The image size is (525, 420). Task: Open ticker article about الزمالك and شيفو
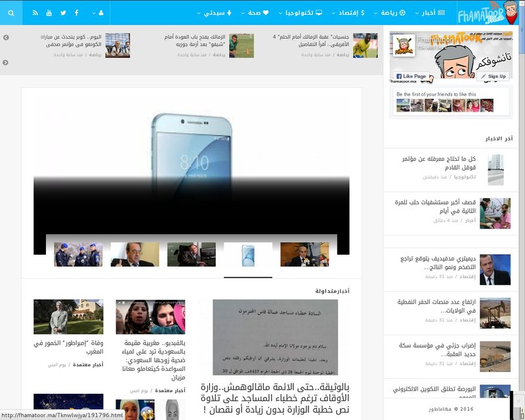coord(194,41)
